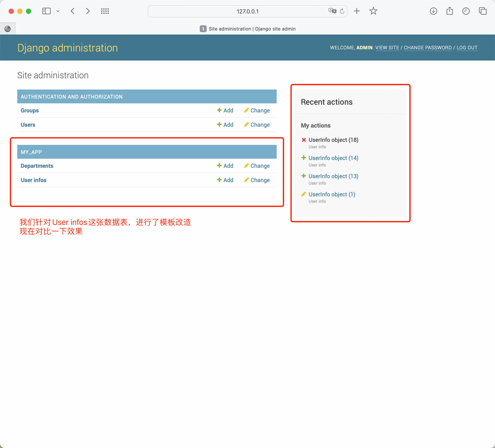Viewport: 495px width, 448px height.
Task: Click Change for Departments with pencil
Action: [x=257, y=166]
